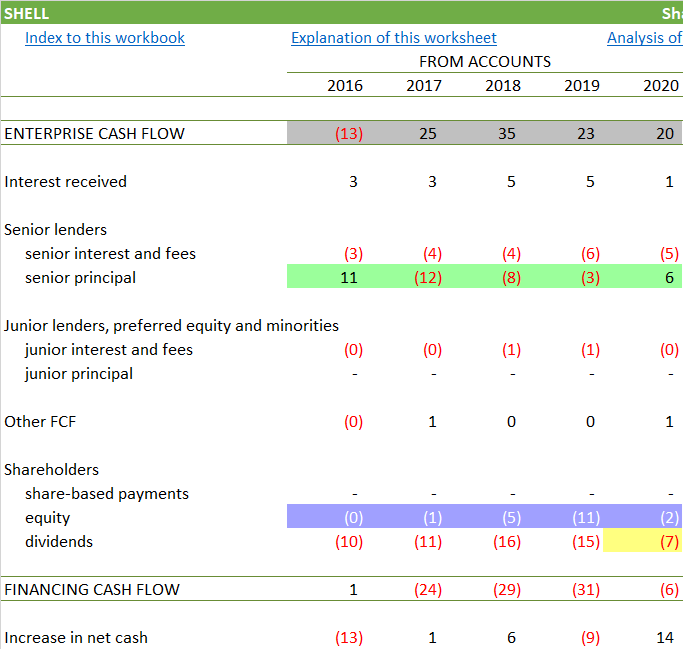The image size is (683, 649).
Task: Select the 2016 year column header
Action: (x=345, y=85)
